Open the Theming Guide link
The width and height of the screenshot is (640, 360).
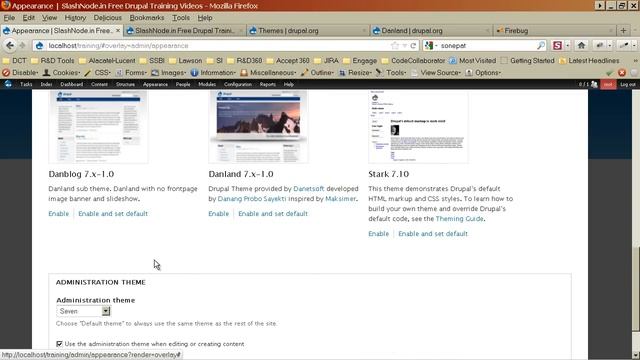pos(459,219)
